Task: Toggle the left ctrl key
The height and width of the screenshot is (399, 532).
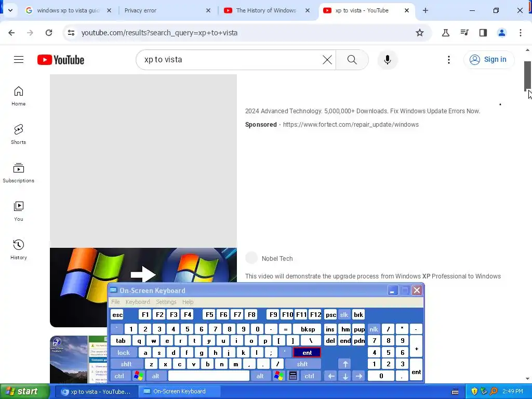Action: 119,376
